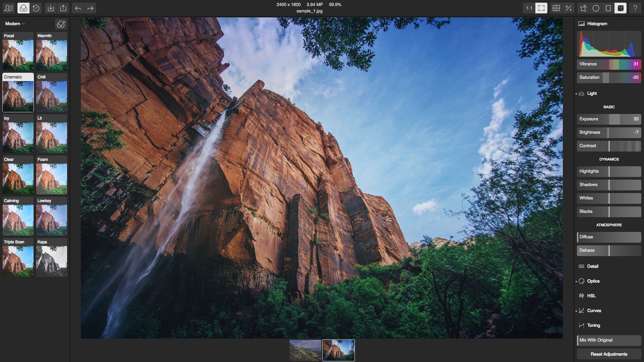Apply the Calming preset
The width and height of the screenshot is (644, 362).
(x=18, y=216)
